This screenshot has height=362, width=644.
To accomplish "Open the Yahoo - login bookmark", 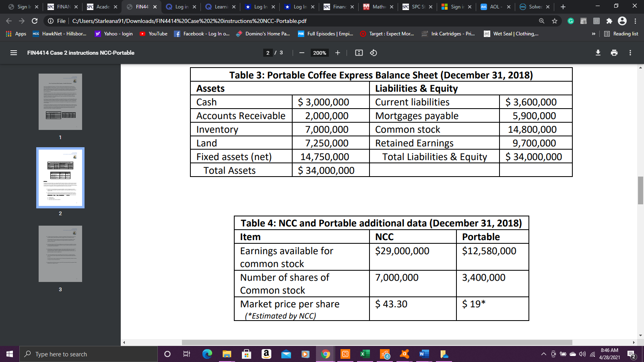I will click(114, 34).
